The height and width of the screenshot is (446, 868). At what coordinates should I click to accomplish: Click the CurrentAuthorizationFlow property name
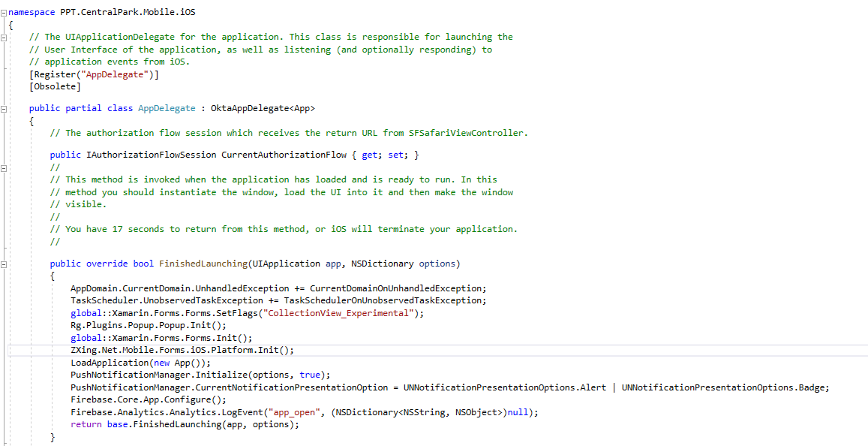coord(284,155)
